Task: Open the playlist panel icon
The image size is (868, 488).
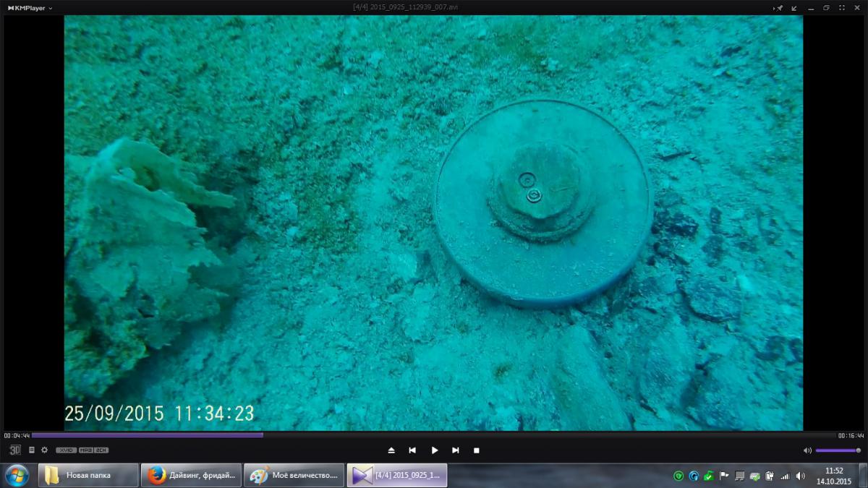Action: coord(31,450)
